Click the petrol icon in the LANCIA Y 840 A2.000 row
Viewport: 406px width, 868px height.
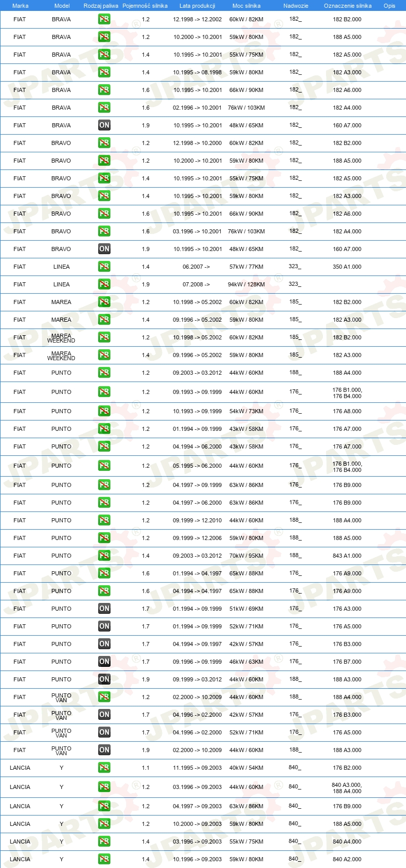[x=104, y=859]
